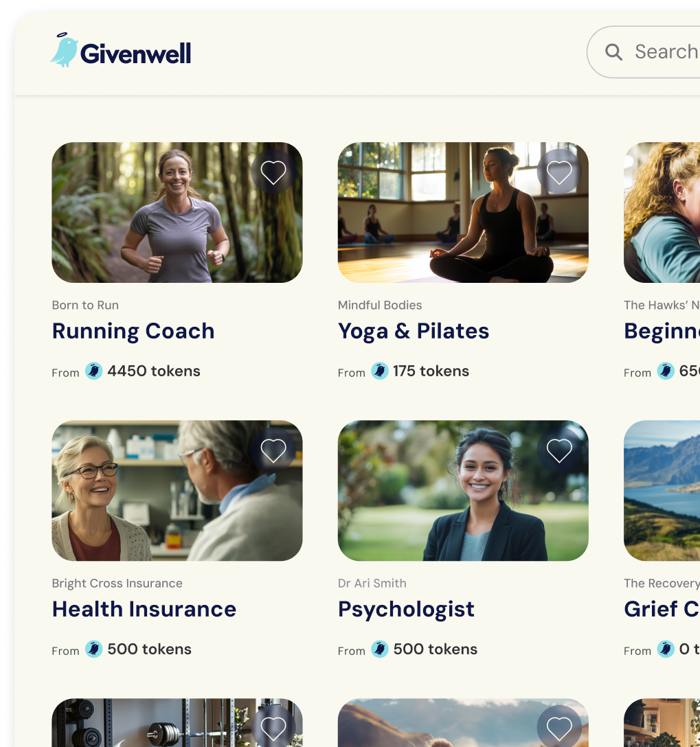700x747 pixels.
Task: Toggle heart on Health Insurance card
Action: 273,450
